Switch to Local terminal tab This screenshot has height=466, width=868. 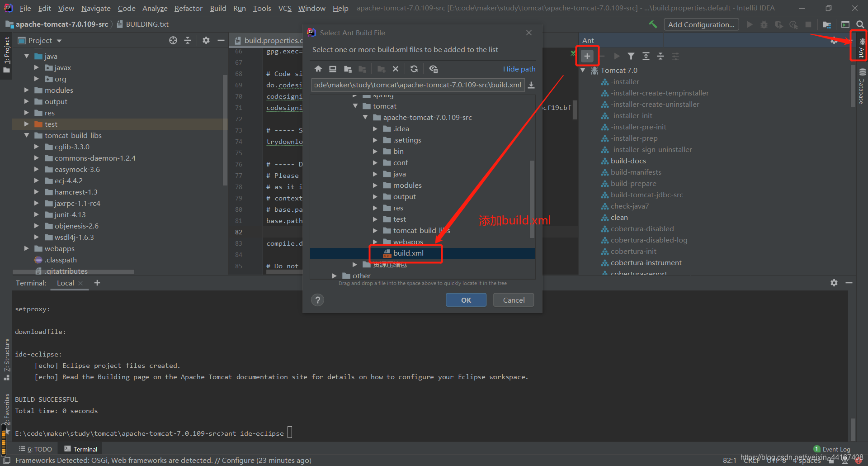click(x=66, y=283)
